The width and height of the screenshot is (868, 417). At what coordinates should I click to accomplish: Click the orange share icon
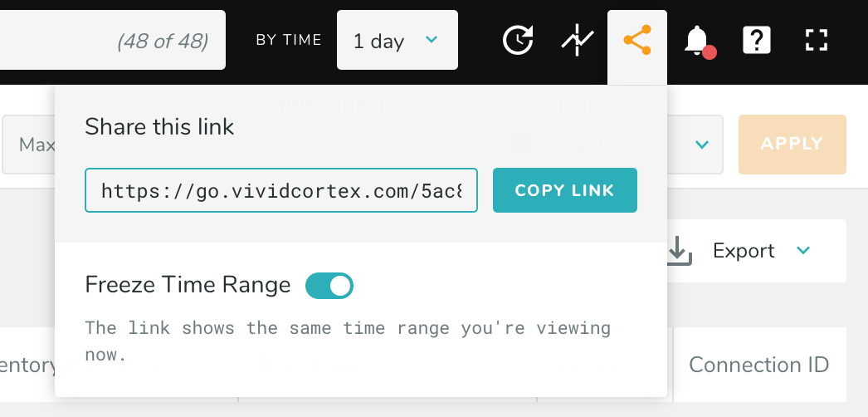636,41
